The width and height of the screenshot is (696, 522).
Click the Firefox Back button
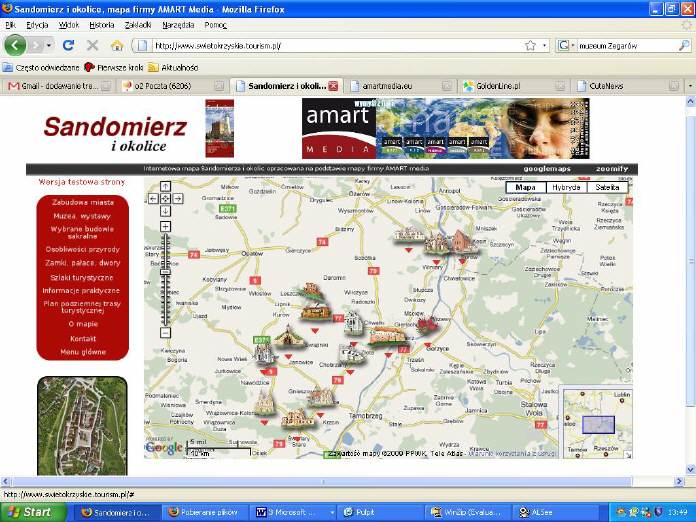[x=15, y=45]
